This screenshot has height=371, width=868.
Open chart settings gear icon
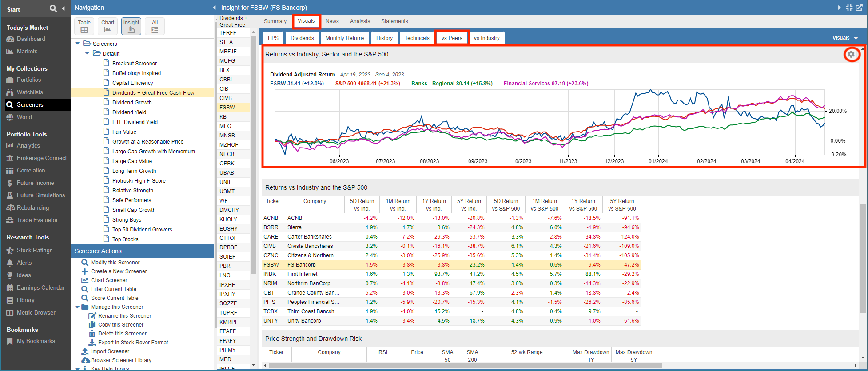click(x=851, y=54)
